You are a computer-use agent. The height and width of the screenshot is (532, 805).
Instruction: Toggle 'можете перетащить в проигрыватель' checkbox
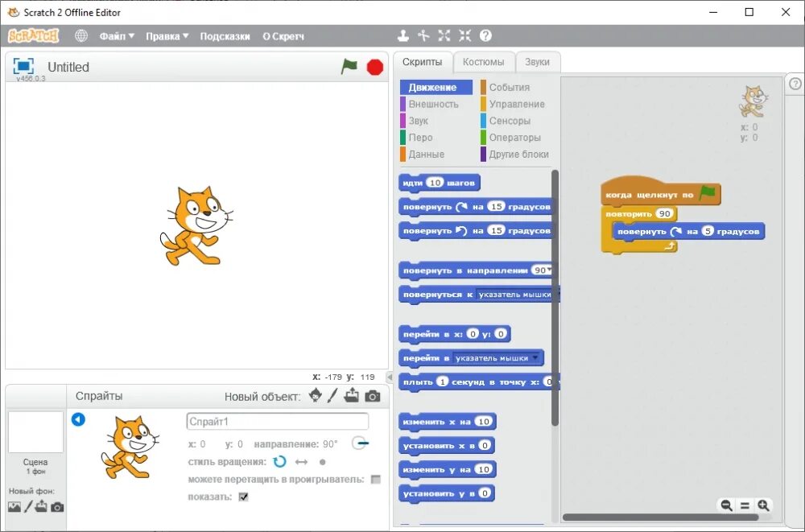(x=376, y=479)
